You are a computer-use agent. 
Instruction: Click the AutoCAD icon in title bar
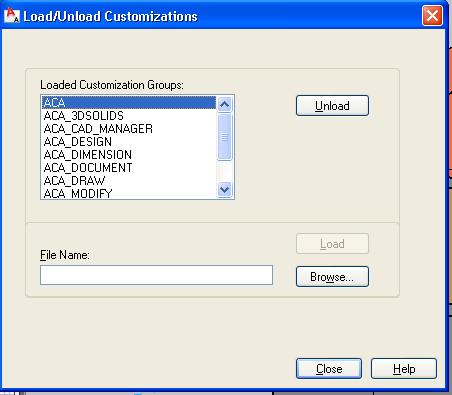click(x=12, y=16)
